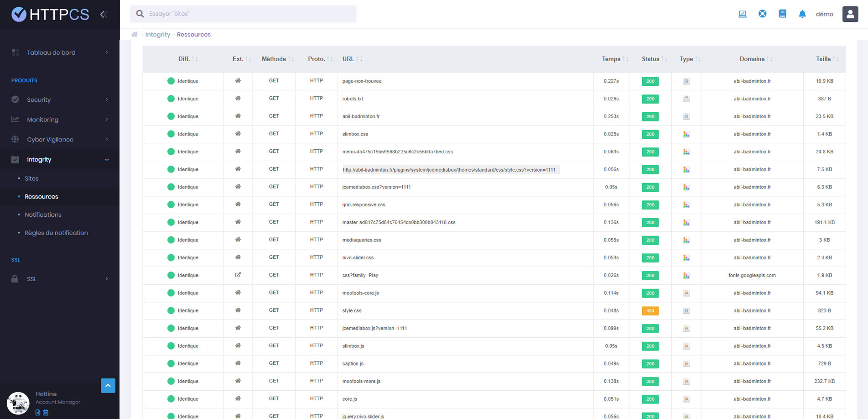The height and width of the screenshot is (419, 868).
Task: Click the Monitoring chart icon in sidebar
Action: 15,119
